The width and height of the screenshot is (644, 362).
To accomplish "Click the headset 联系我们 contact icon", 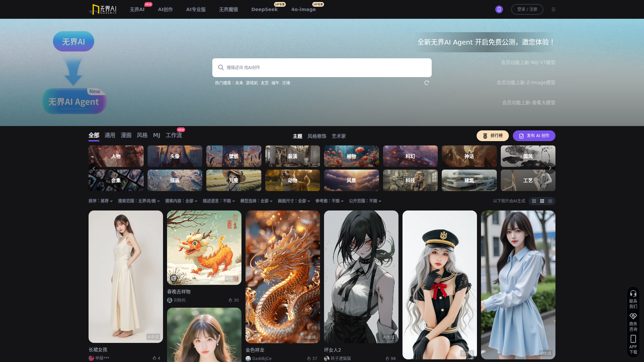I will (x=633, y=294).
